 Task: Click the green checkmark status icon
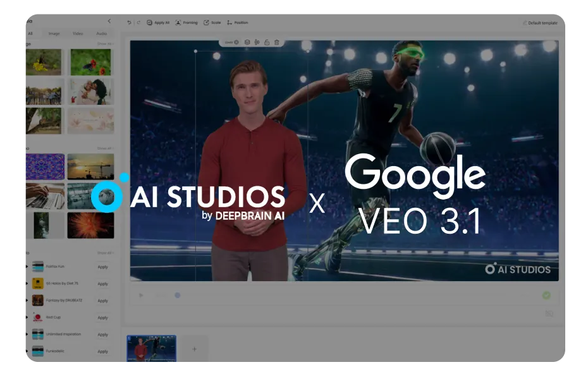click(x=546, y=295)
